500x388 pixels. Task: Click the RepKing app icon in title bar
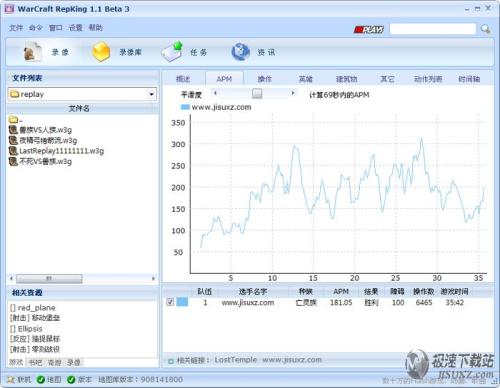[x=9, y=9]
